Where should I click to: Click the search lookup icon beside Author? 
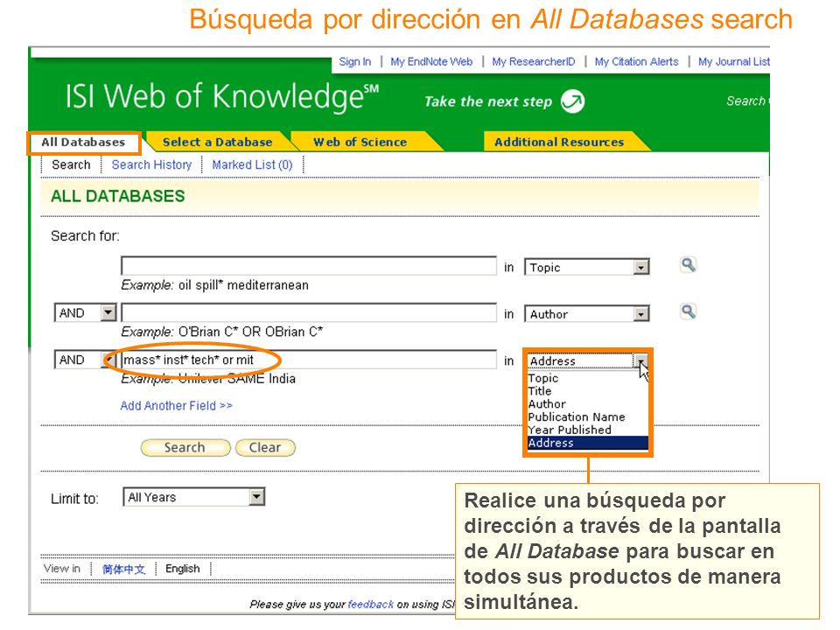click(688, 311)
